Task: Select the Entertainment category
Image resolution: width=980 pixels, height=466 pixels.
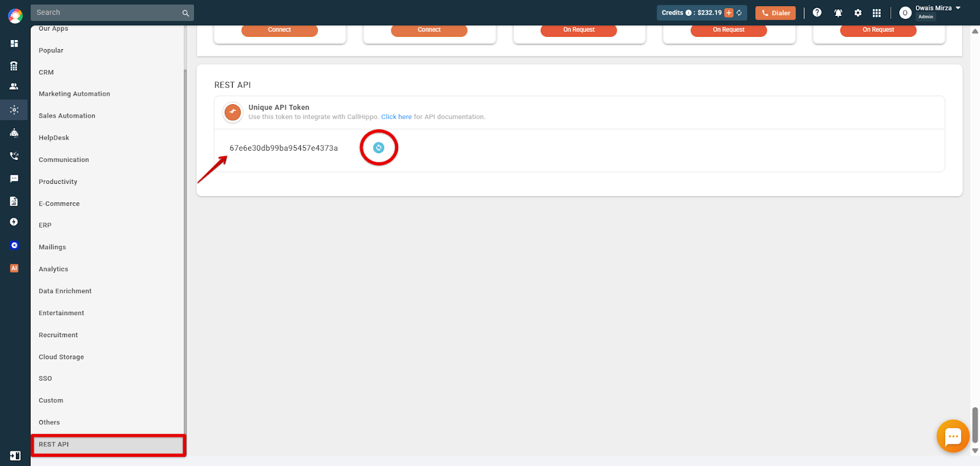Action: click(61, 313)
